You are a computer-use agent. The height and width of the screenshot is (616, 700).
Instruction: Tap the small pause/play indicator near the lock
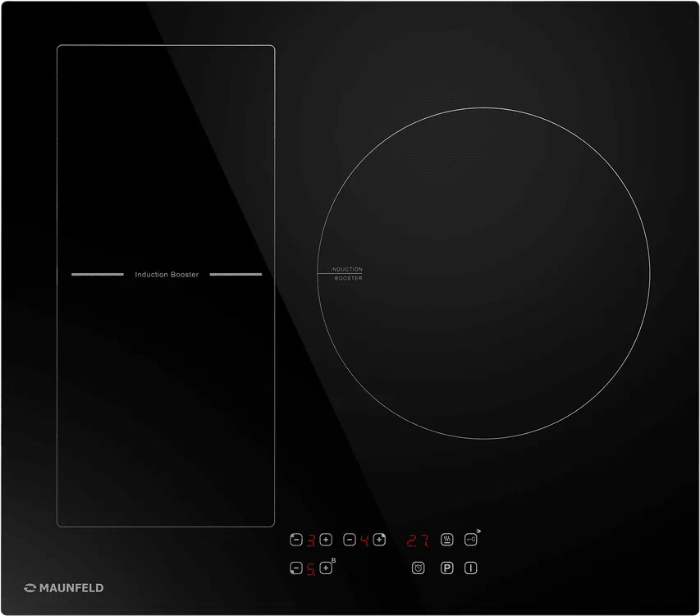coord(478,531)
